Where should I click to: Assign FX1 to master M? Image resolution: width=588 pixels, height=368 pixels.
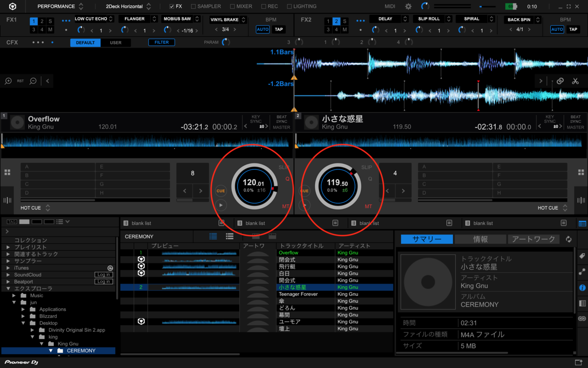click(50, 29)
